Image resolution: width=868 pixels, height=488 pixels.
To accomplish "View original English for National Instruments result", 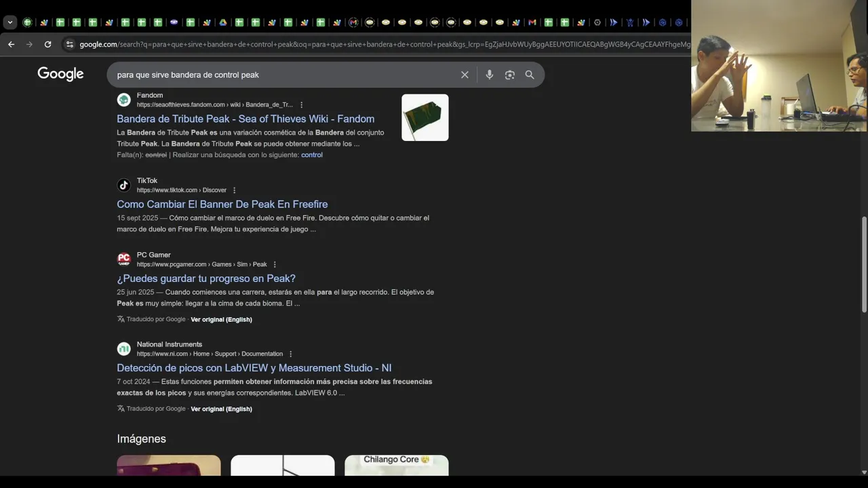I will coord(221,409).
